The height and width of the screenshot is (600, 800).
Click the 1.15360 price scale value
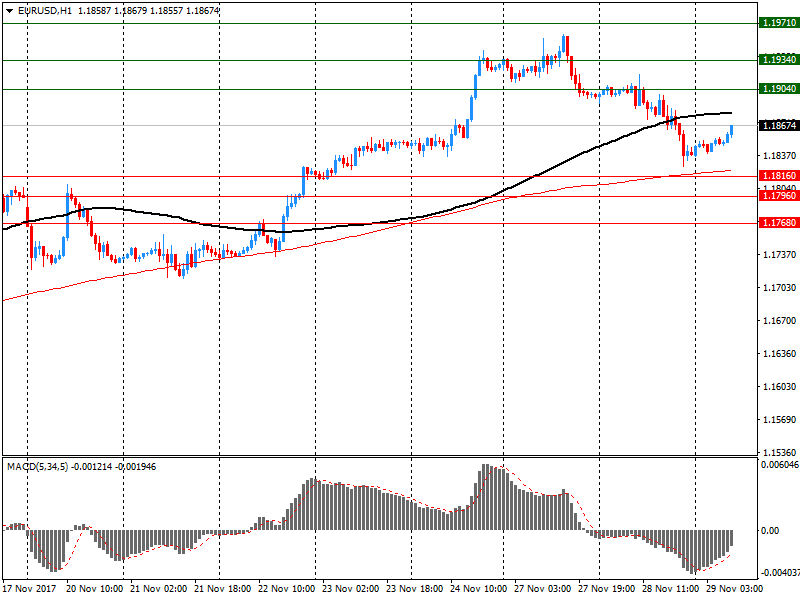pyautogui.click(x=779, y=453)
